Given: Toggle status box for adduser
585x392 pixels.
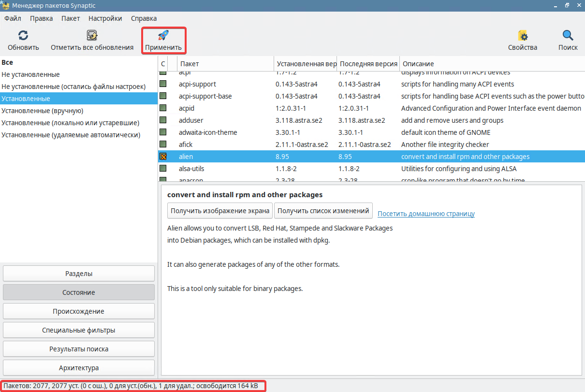Looking at the screenshot, I should point(163,120).
